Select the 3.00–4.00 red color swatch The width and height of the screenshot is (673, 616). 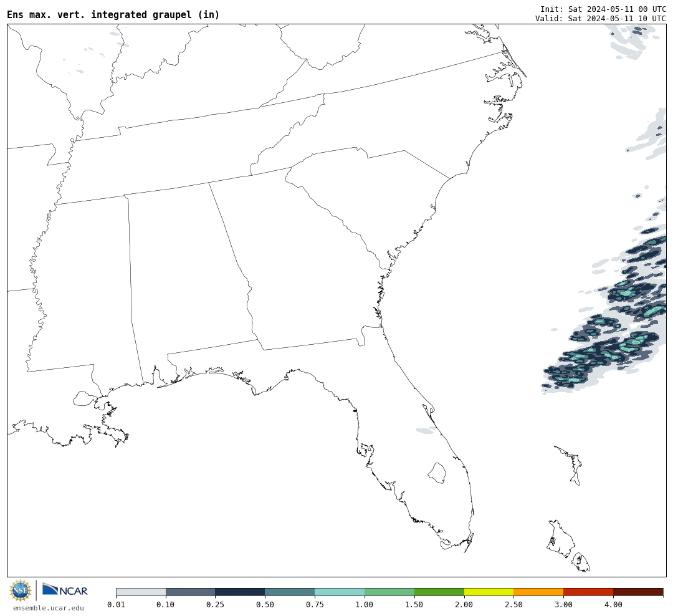[588, 592]
